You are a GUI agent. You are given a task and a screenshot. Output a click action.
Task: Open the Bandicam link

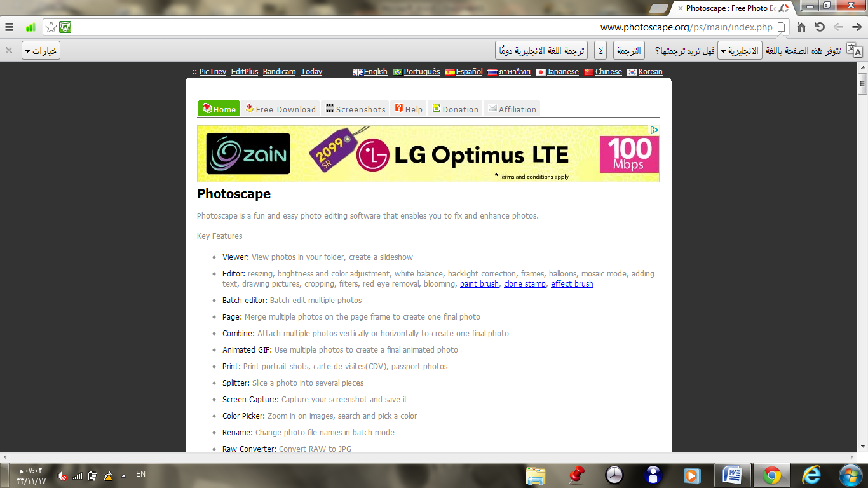click(280, 72)
